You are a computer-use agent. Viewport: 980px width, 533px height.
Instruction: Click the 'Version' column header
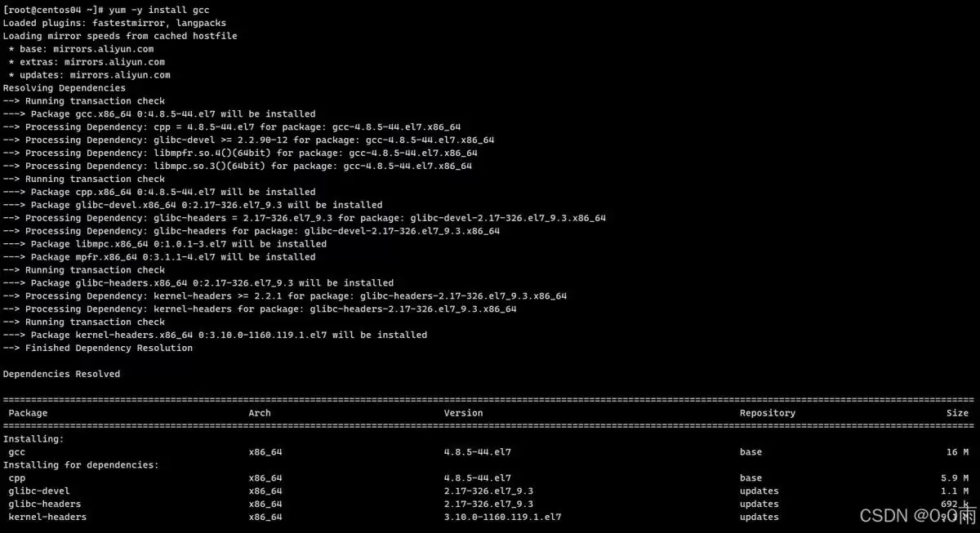[x=463, y=414]
